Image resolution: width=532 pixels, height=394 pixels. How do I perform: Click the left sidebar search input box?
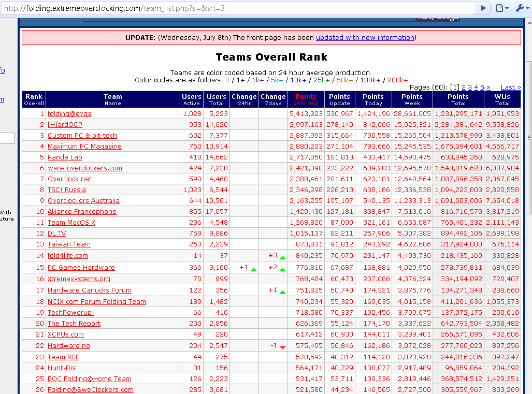(x=7, y=138)
